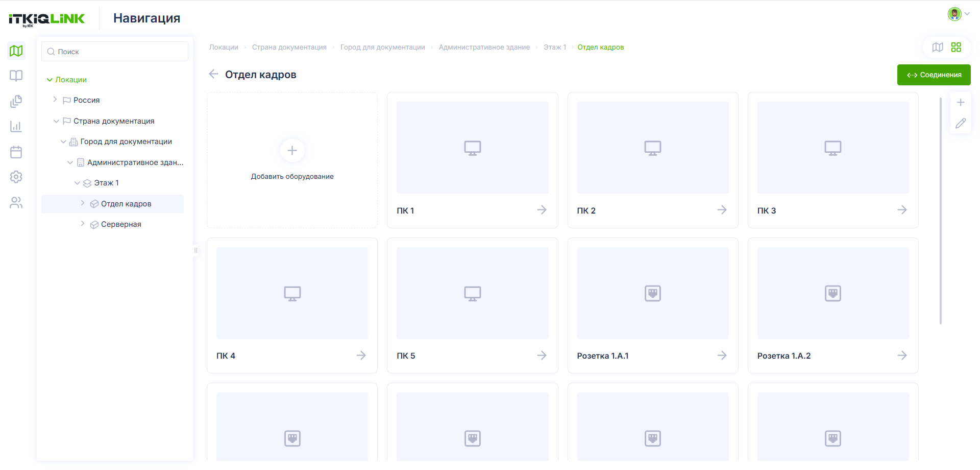This screenshot has width=980, height=470.
Task: Switch to map view icon
Action: coord(938,47)
